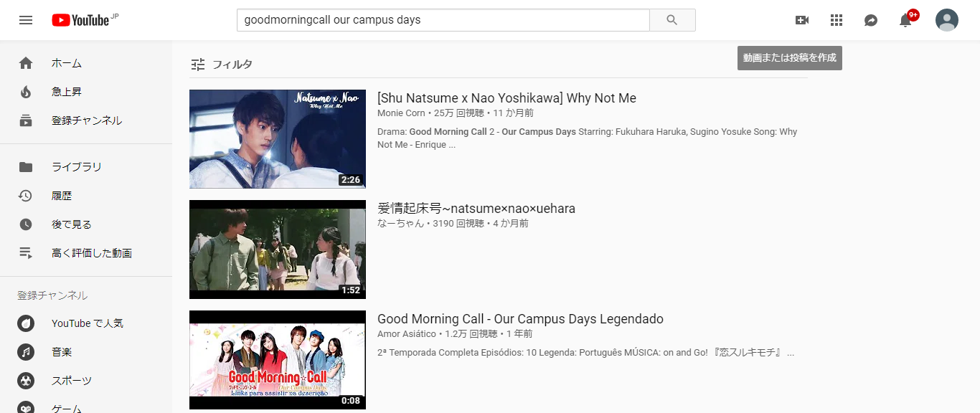This screenshot has width=980, height=413.
Task: Click the gaming icon beside ゲーム
Action: pyautogui.click(x=26, y=407)
